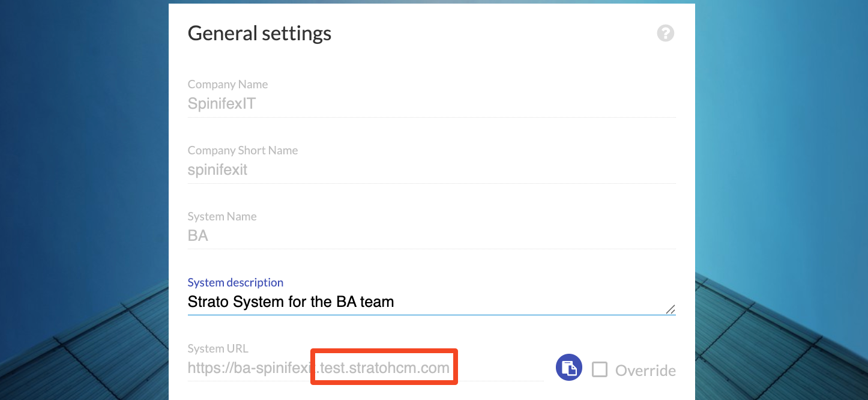Click the Company Short Name label
The image size is (868, 400).
tap(243, 151)
